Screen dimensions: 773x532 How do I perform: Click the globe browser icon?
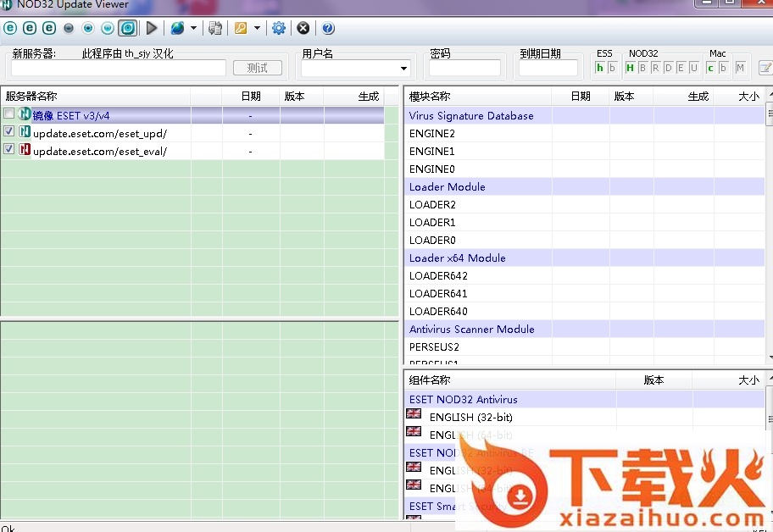177,28
